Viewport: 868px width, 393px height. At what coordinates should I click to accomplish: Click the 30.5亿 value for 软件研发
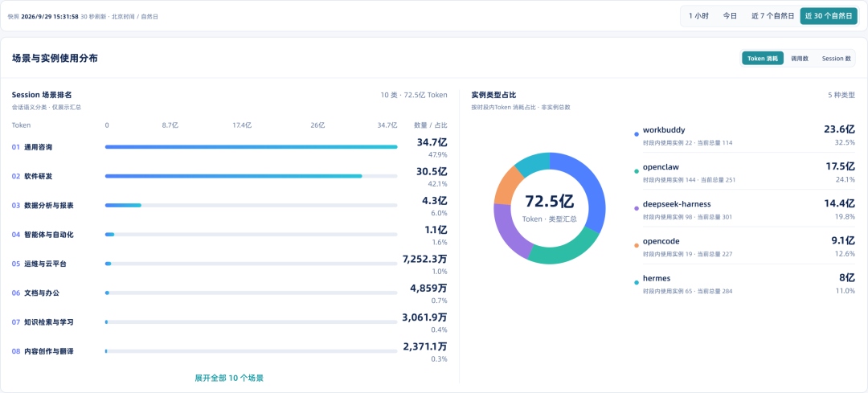[432, 172]
